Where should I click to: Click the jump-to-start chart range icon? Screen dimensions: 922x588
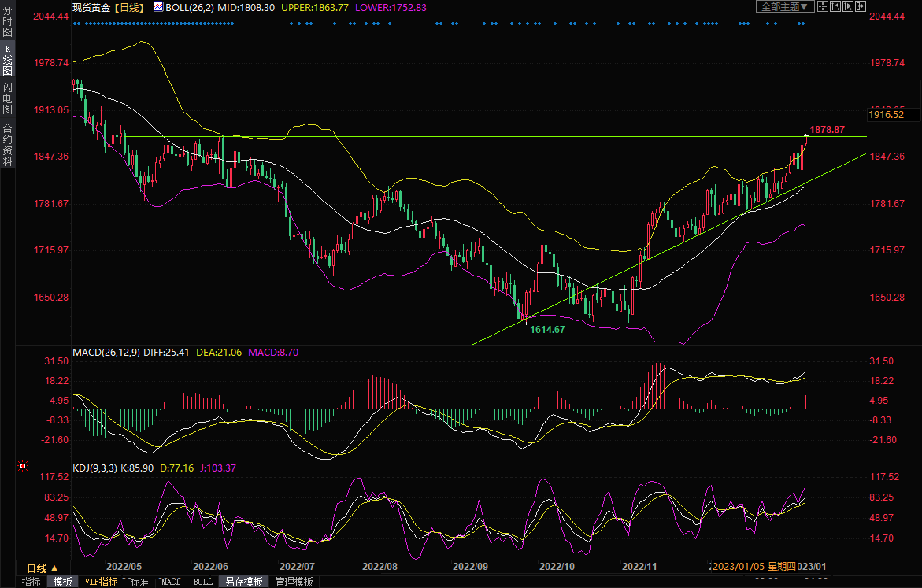tap(835, 6)
